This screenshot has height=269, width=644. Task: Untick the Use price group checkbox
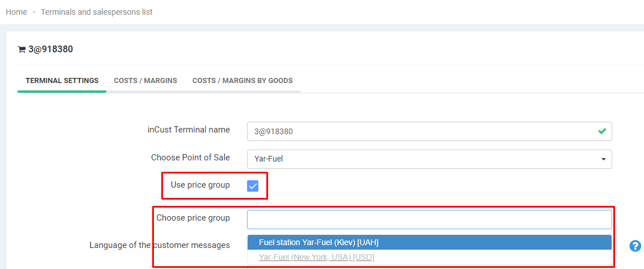(253, 186)
